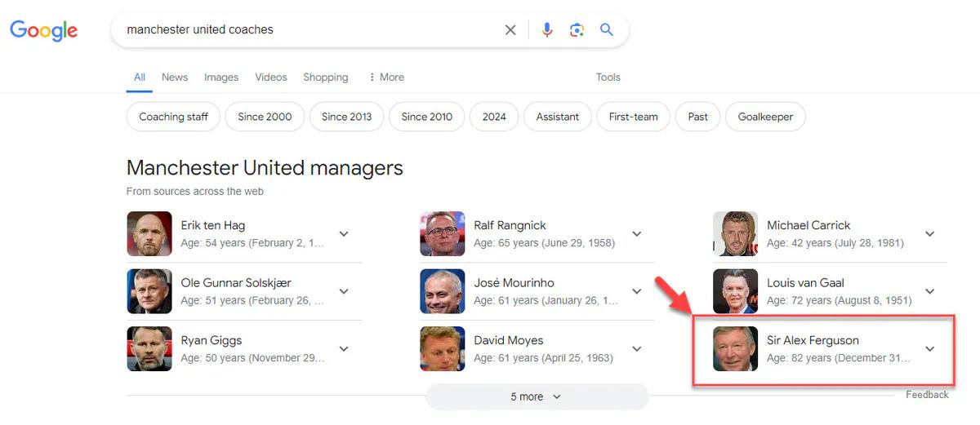Screen dimensions: 980x425
Task: Submit search with magnifying glass icon
Action: point(607,30)
